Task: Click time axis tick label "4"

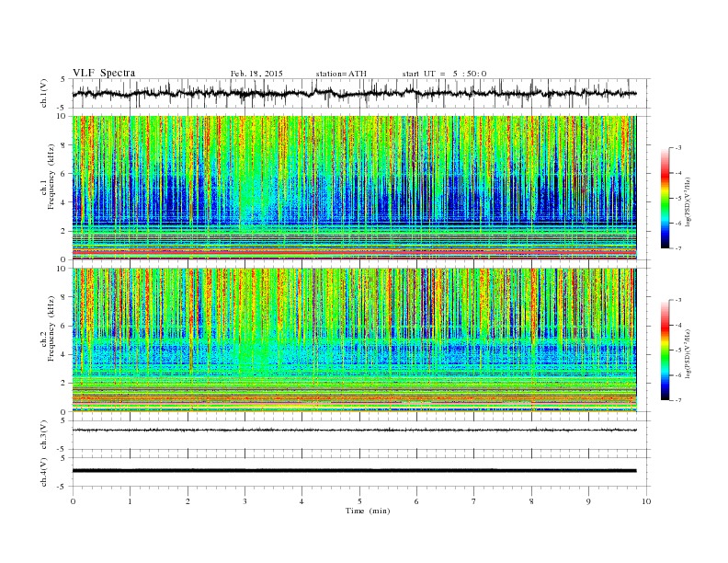Action: (302, 501)
